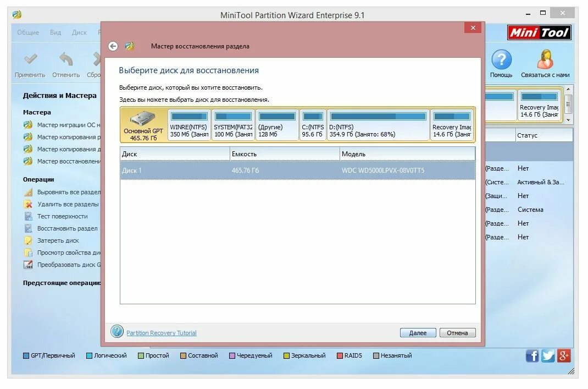This screenshot has width=588, height=389.
Task: Click Тест поверхности icon
Action: pos(28,216)
